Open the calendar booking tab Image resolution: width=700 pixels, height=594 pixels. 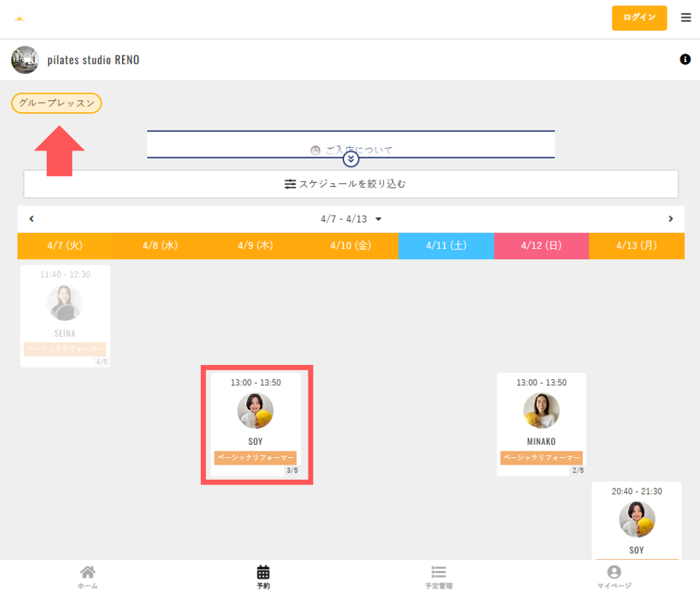pyautogui.click(x=263, y=576)
